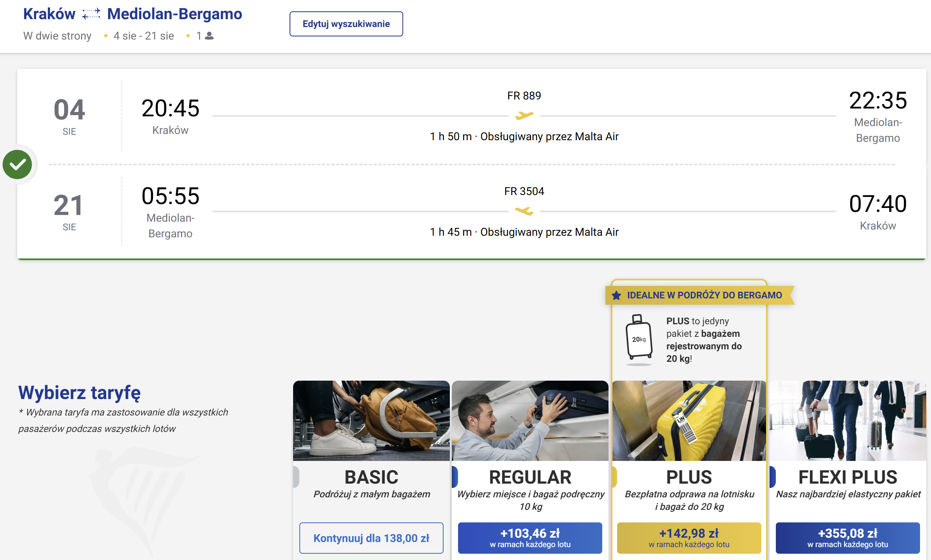931x560 pixels.
Task: Open the Edytuj wyszukiwanie search editor
Action: pyautogui.click(x=346, y=24)
